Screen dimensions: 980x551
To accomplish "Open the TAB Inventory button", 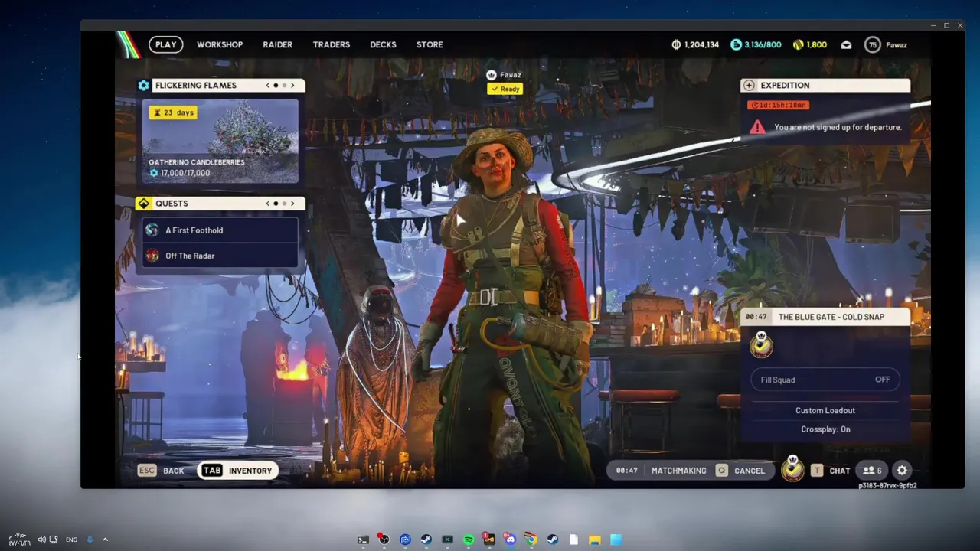I will 237,471.
